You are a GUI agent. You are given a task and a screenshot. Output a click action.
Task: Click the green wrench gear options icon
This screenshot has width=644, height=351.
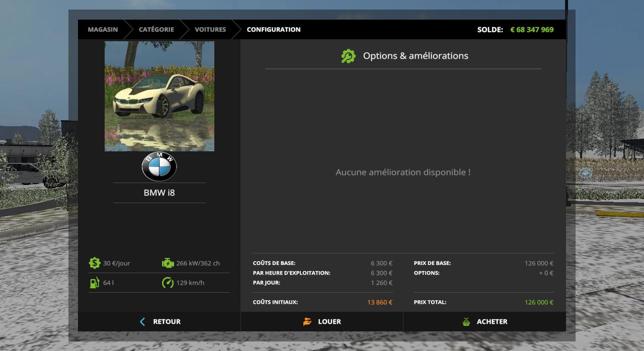pos(348,56)
